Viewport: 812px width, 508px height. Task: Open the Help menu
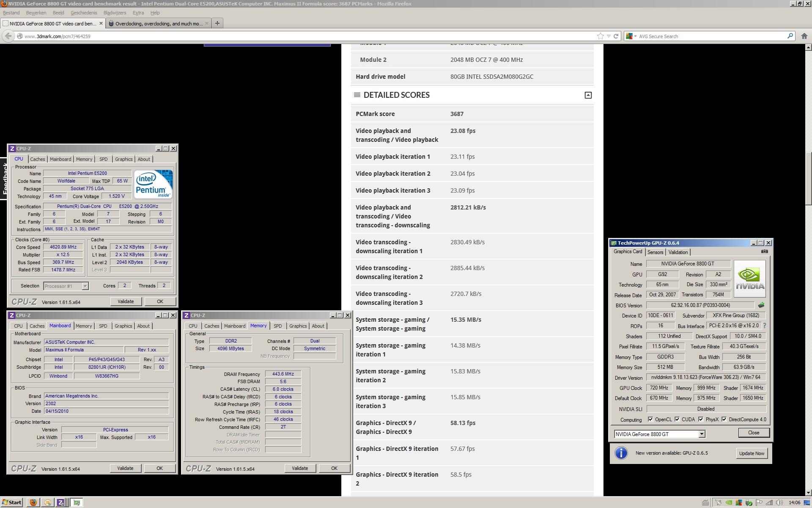tap(155, 13)
